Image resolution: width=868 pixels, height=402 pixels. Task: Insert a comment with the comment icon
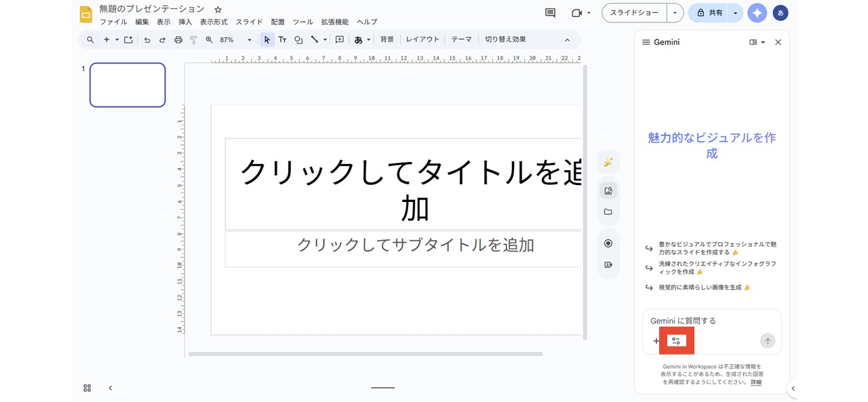(339, 39)
